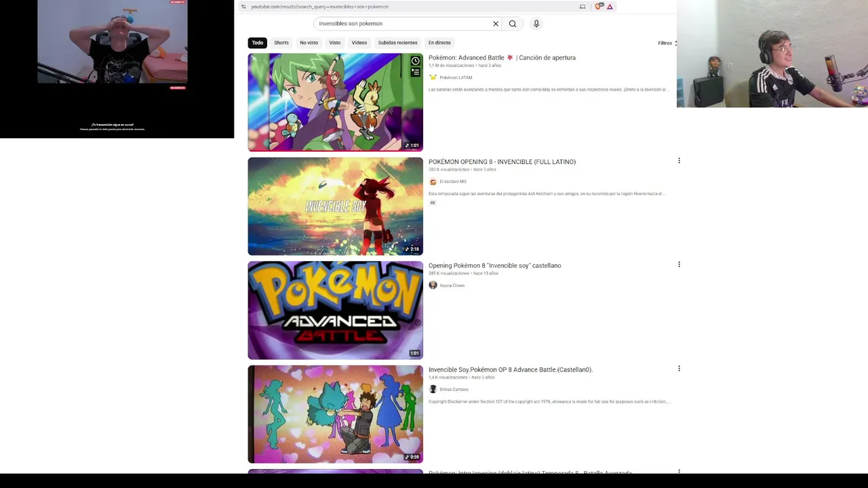Select the Vídeos filter chip
Image resolution: width=868 pixels, height=488 pixels.
click(359, 43)
